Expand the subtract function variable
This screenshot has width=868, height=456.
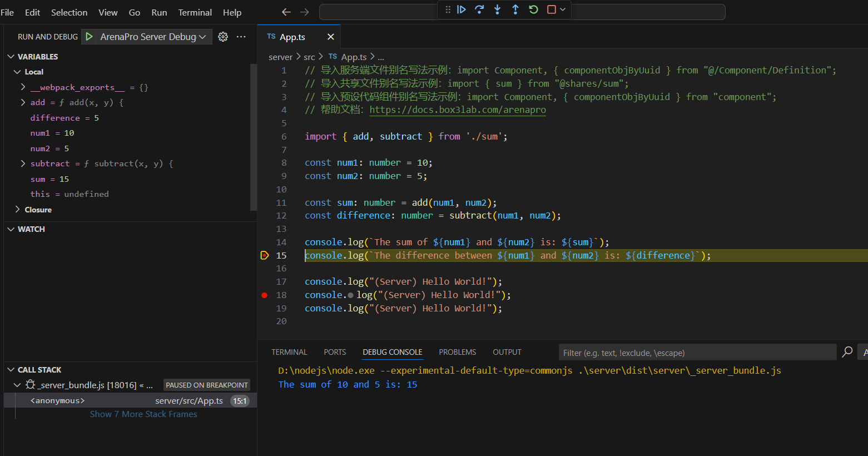(23, 163)
